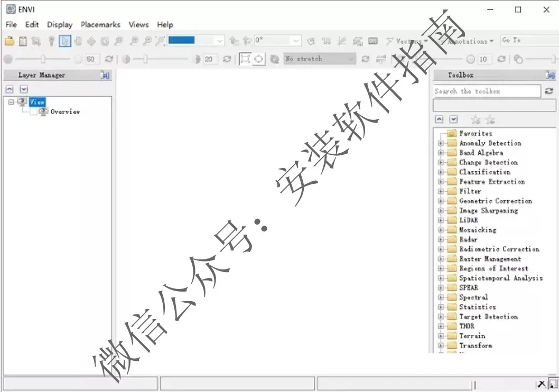Image resolution: width=559 pixels, height=392 pixels.
Task: Select the Fly four-arrow tool
Action: point(91,41)
